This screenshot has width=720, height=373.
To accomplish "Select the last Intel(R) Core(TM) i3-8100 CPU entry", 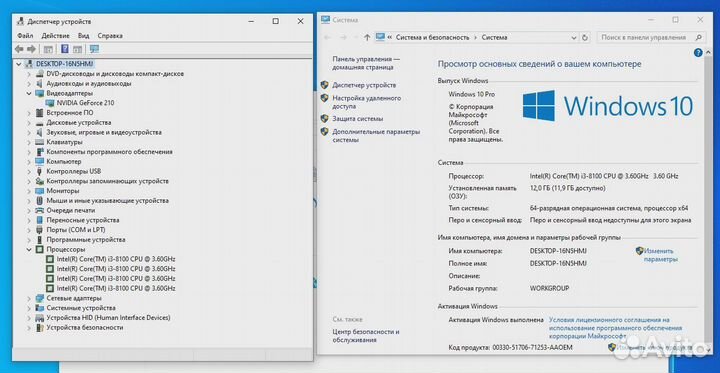I will 116,288.
